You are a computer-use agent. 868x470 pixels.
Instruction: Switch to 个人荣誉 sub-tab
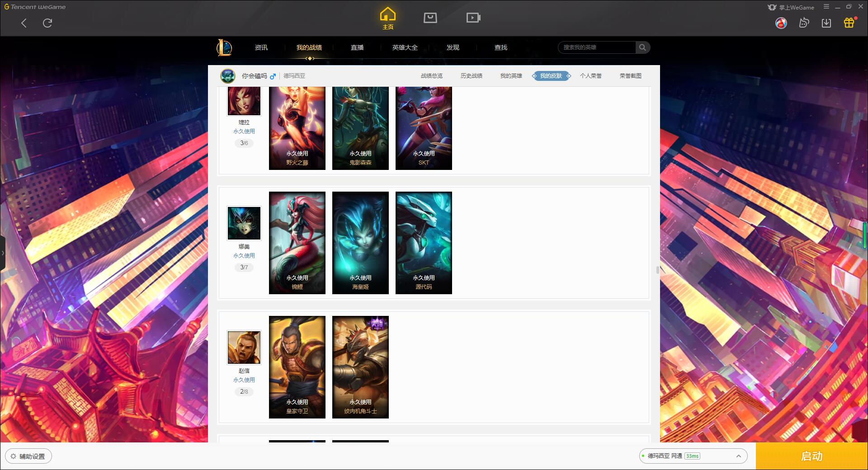click(591, 76)
